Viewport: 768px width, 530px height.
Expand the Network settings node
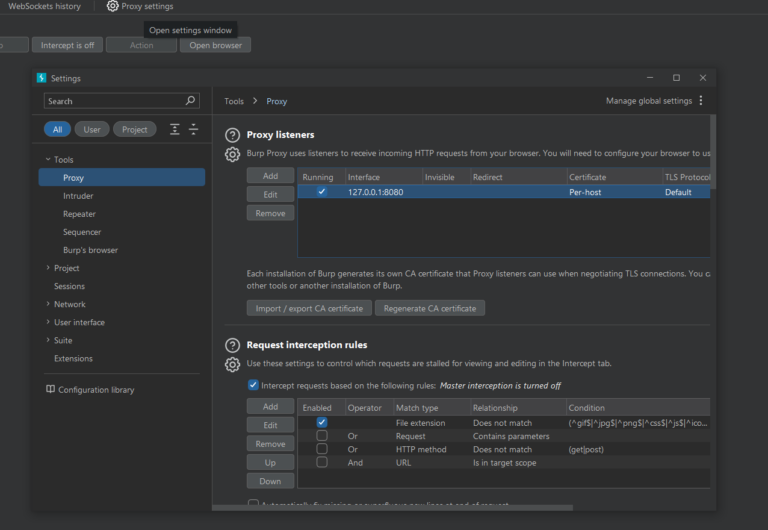pyautogui.click(x=48, y=304)
